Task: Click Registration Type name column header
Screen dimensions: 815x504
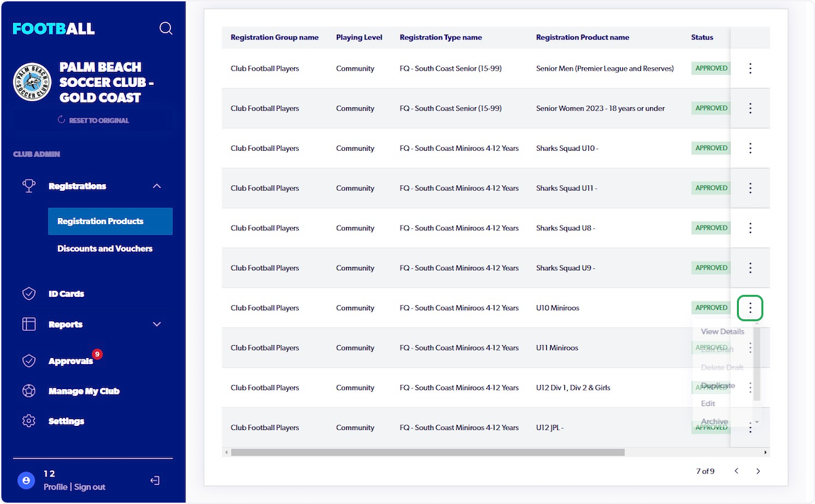Action: pyautogui.click(x=441, y=37)
